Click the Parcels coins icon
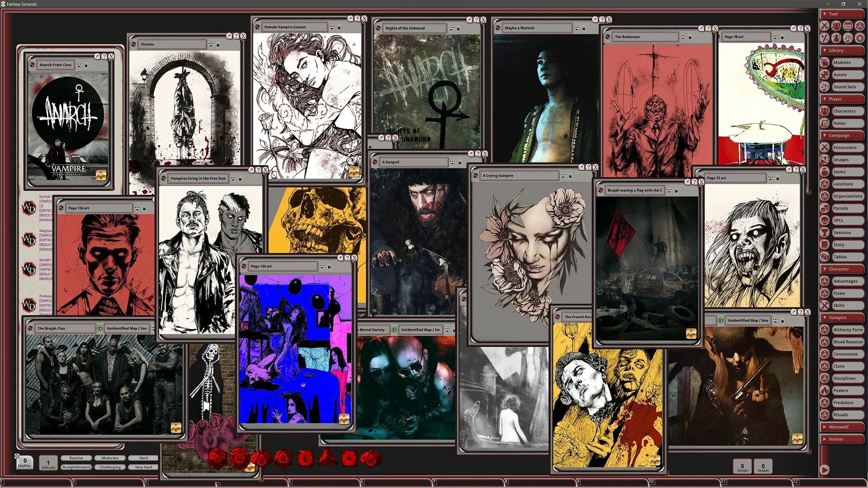The image size is (868, 488). tap(825, 208)
